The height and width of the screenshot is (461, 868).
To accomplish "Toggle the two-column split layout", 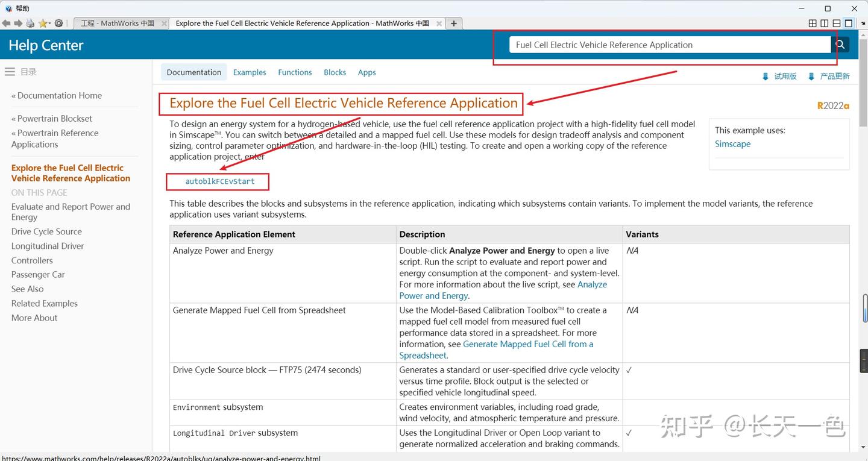I will pos(825,22).
